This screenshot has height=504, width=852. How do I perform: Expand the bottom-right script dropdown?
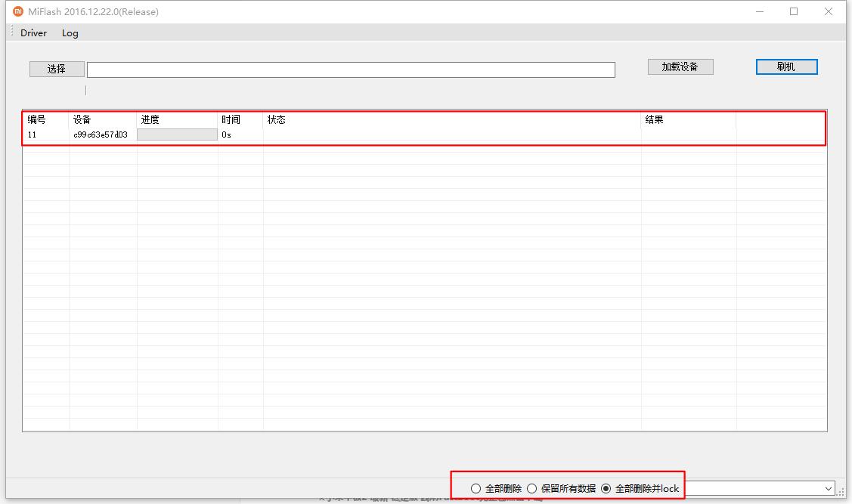829,489
